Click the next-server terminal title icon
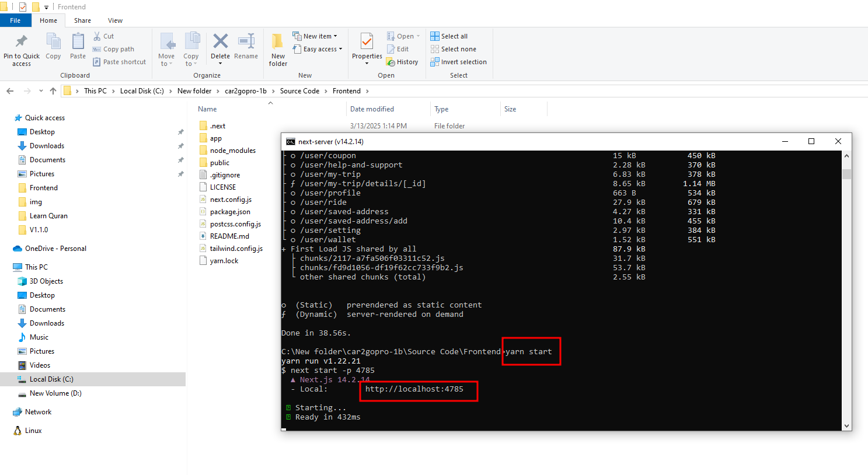Image resolution: width=868 pixels, height=475 pixels. pos(290,142)
